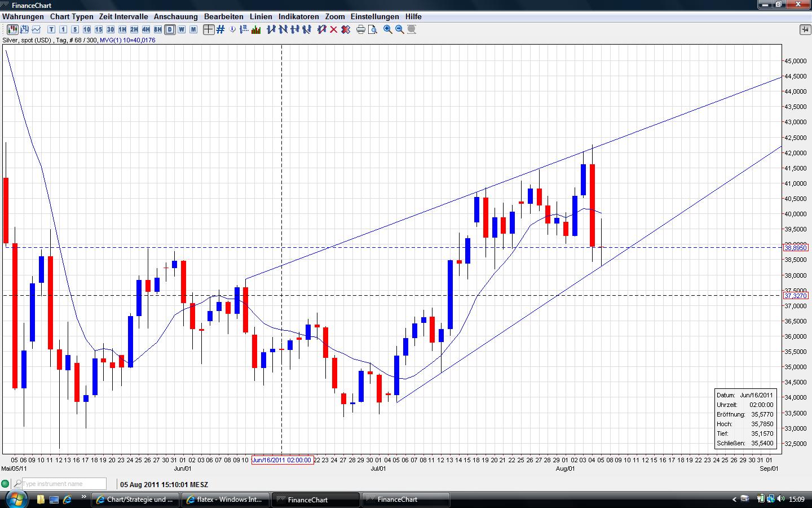
Task: Switch to the line chart type icon
Action: [36, 29]
